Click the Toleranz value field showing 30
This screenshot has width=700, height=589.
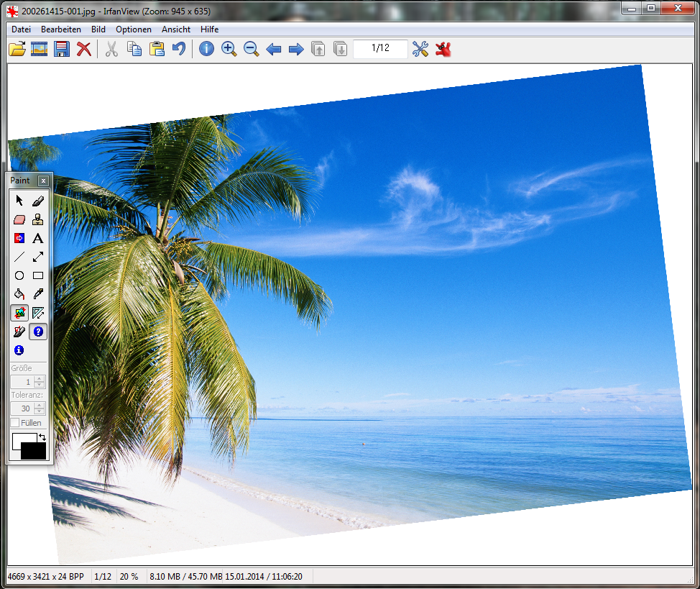click(x=22, y=408)
